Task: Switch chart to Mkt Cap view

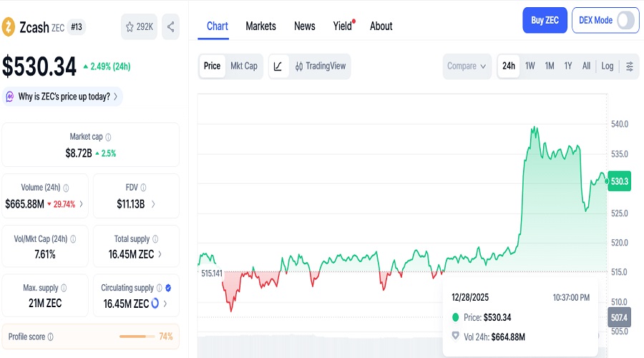Action: [243, 66]
